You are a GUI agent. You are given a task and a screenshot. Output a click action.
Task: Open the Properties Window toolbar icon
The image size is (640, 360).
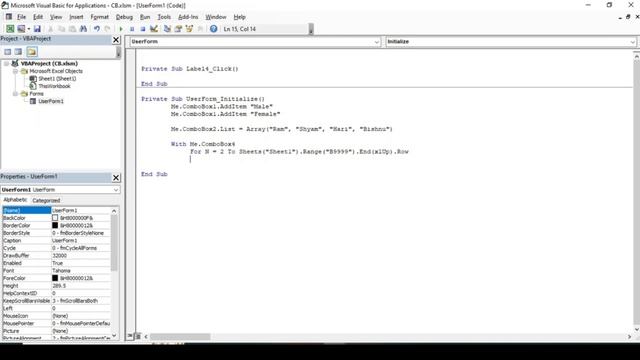tap(178, 29)
